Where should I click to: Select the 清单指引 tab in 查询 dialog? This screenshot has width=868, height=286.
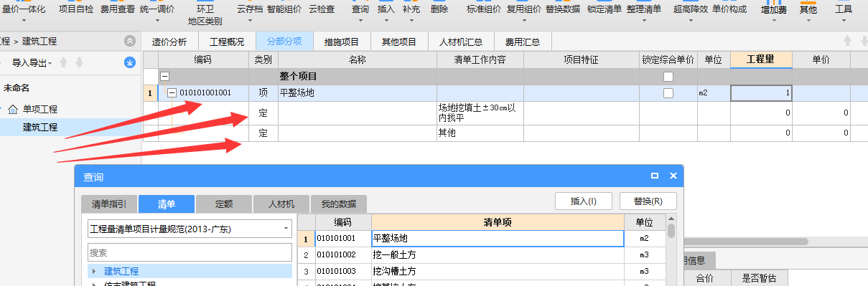click(109, 204)
